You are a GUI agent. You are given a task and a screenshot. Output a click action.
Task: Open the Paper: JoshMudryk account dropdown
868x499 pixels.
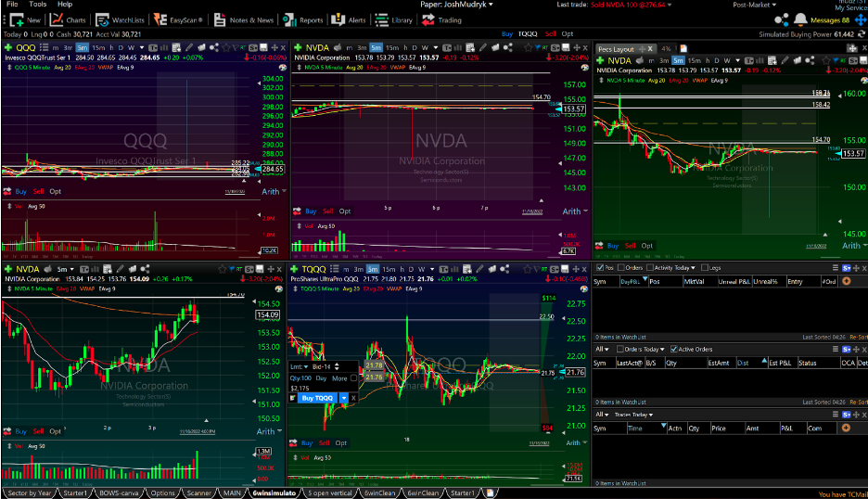(456, 5)
